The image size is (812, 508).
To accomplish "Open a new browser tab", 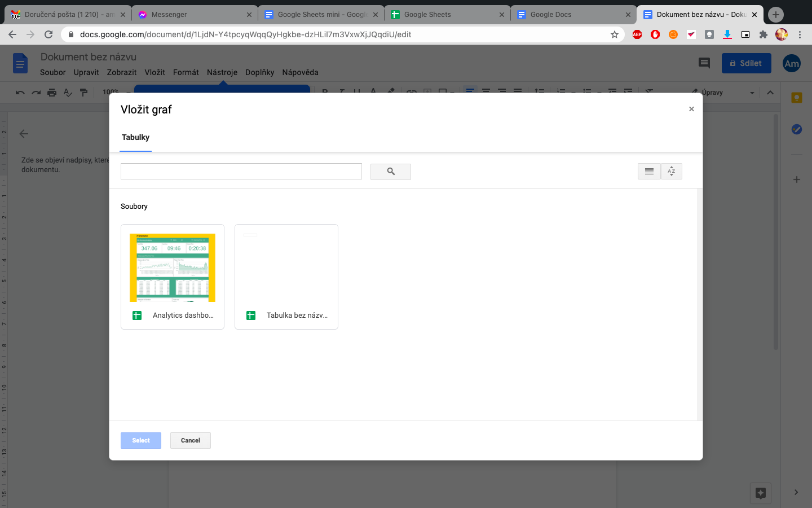I will click(x=776, y=15).
